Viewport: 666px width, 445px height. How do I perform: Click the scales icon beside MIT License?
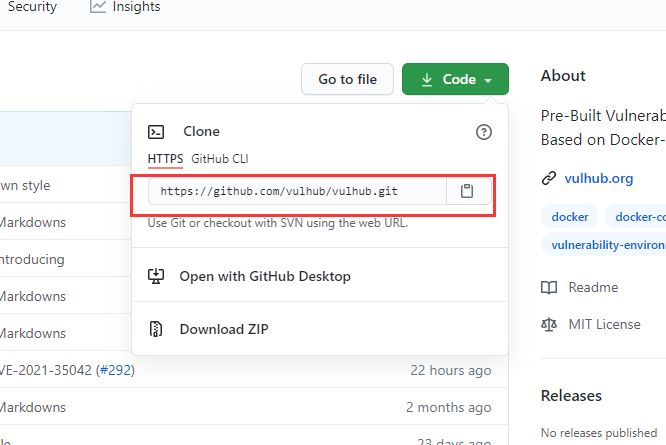pyautogui.click(x=549, y=324)
